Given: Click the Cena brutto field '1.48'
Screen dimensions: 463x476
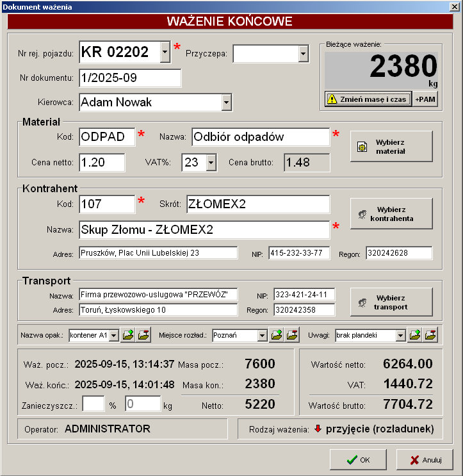Looking at the screenshot, I should click(307, 163).
